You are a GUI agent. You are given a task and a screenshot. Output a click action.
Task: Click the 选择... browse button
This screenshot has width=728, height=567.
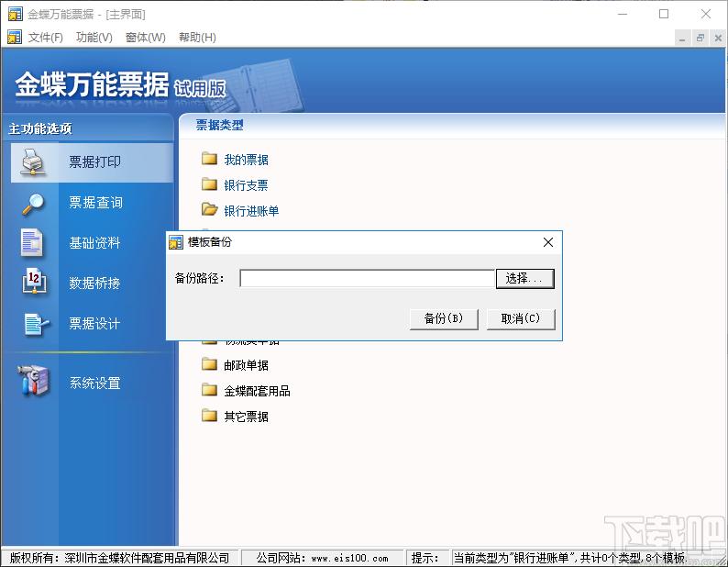(525, 278)
